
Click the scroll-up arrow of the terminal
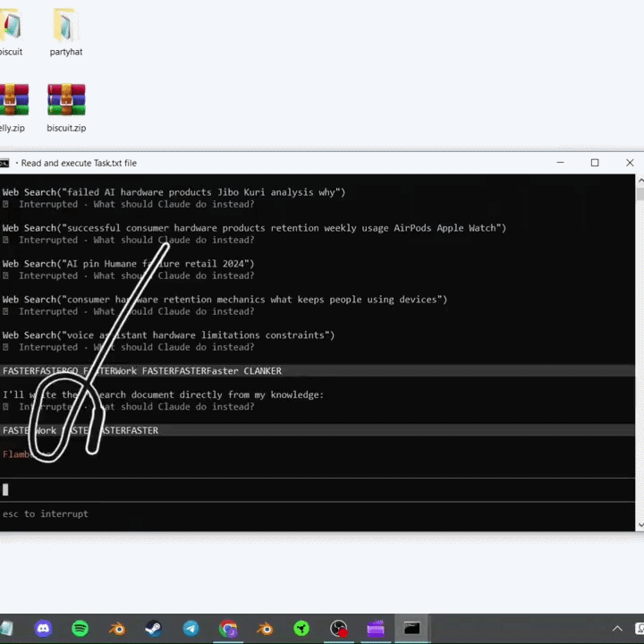[640, 181]
